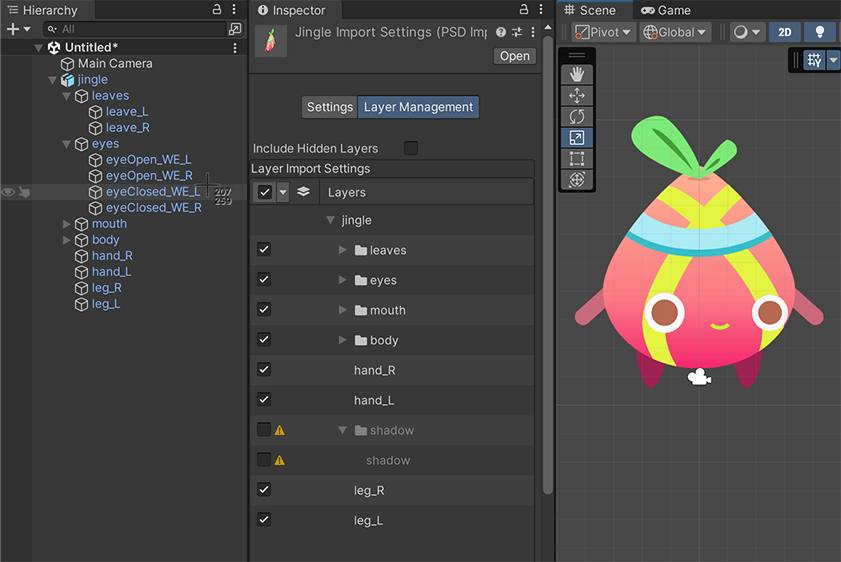Switch to the Settings tab

329,107
